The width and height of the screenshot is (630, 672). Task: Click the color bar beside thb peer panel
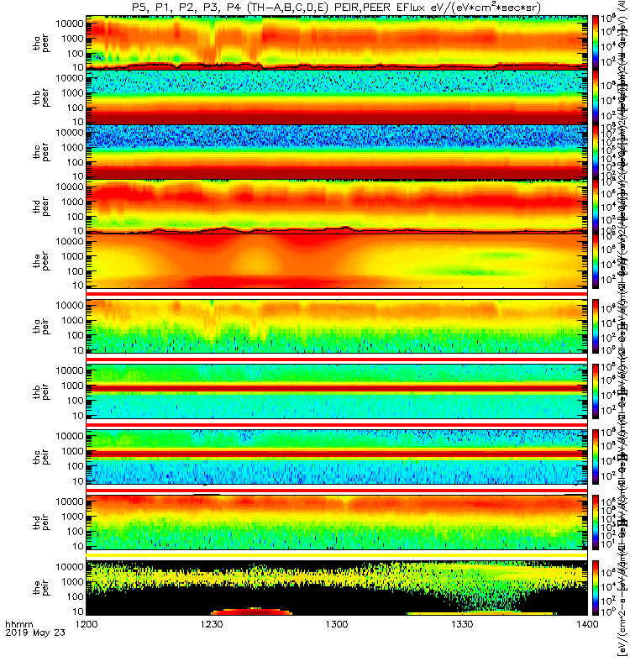pos(596,97)
